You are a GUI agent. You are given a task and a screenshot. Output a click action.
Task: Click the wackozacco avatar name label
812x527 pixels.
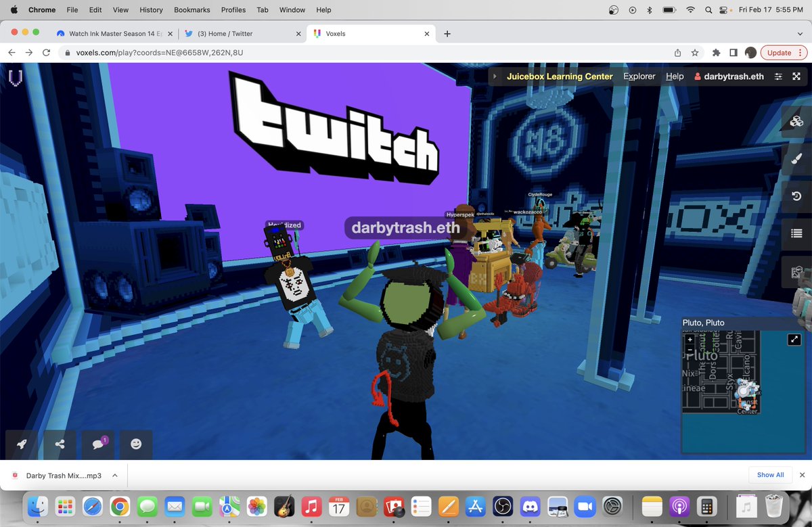(528, 212)
